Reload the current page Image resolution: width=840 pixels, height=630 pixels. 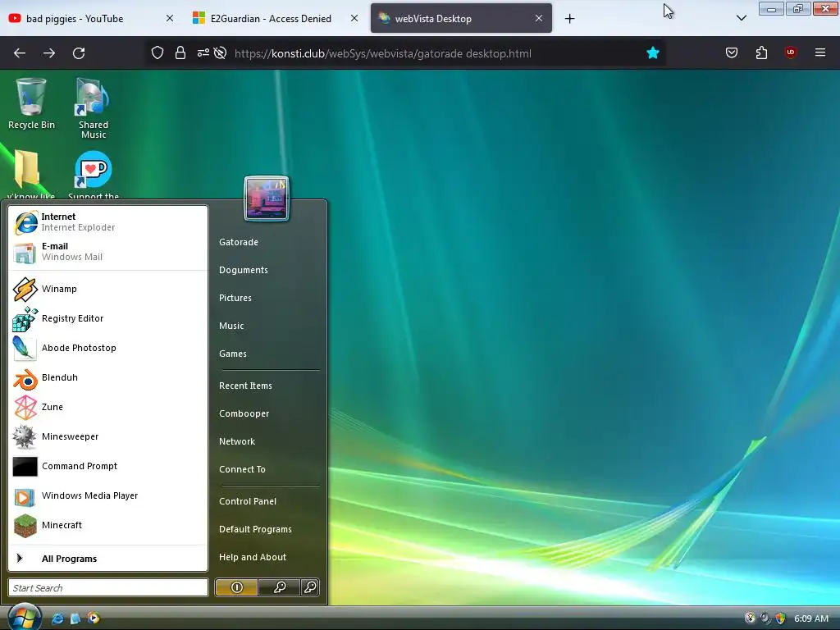click(x=79, y=53)
